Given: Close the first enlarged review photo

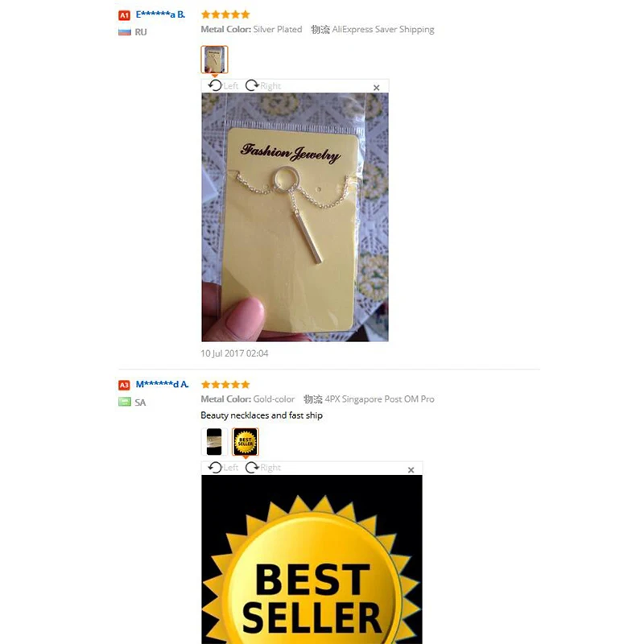Looking at the screenshot, I should point(376,88).
